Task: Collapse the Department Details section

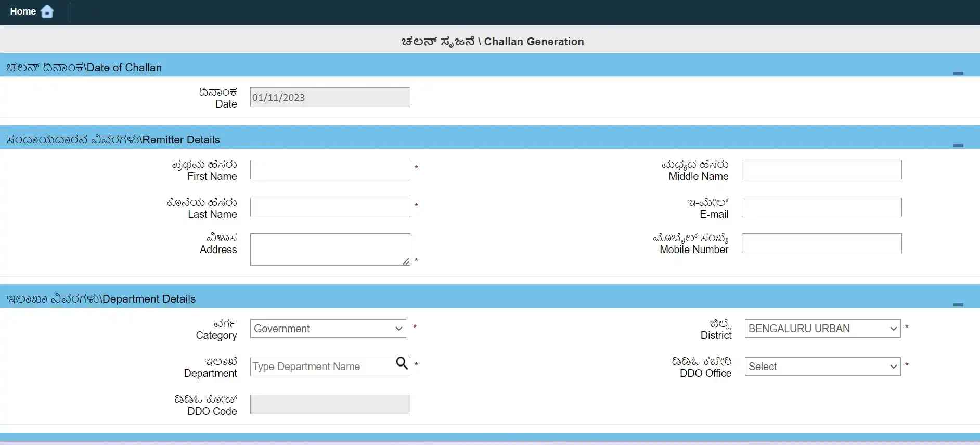Action: (958, 305)
